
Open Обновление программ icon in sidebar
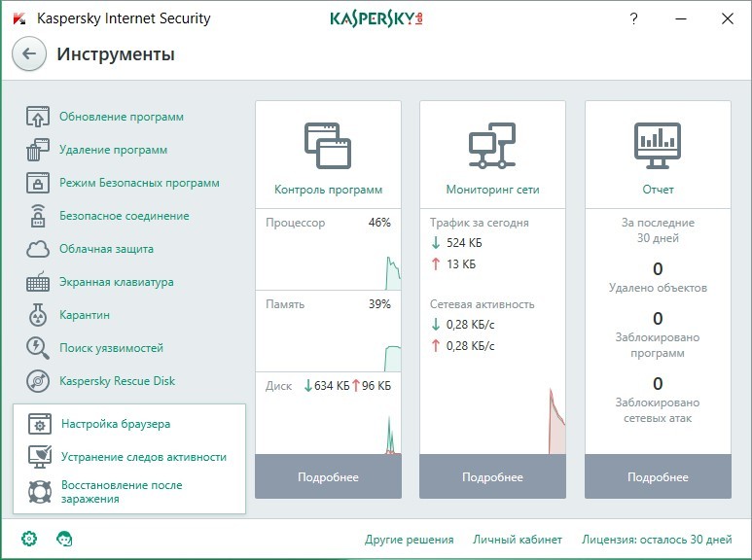tap(38, 118)
